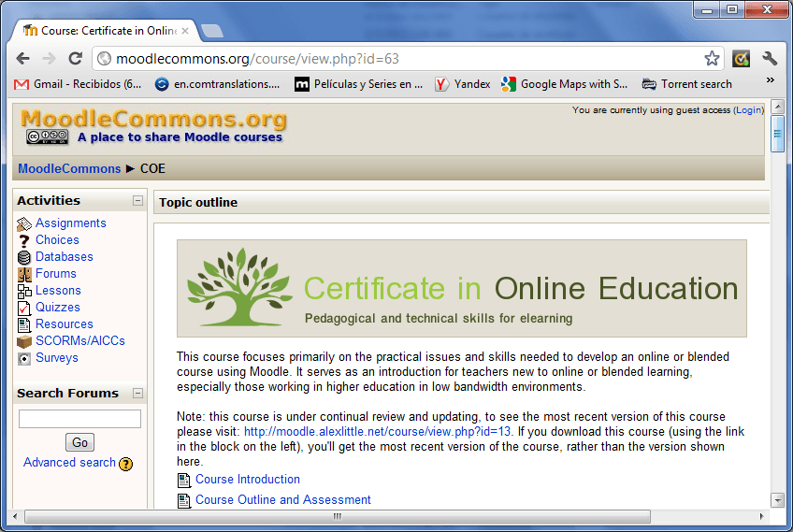The height and width of the screenshot is (532, 793).
Task: Click the SCORMs/AICCs package icon
Action: [23, 342]
